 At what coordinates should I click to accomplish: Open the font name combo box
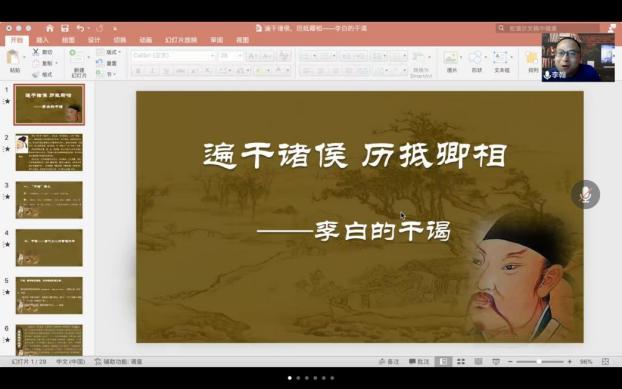(x=173, y=56)
